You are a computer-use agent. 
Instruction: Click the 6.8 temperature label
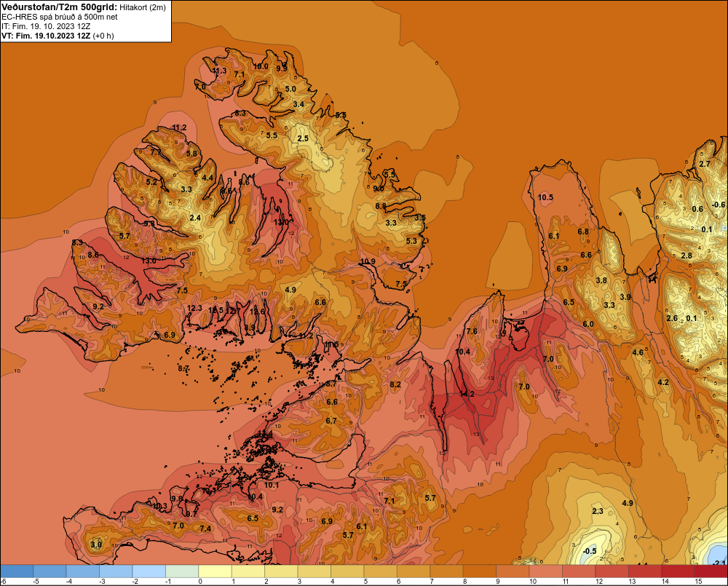(583, 231)
